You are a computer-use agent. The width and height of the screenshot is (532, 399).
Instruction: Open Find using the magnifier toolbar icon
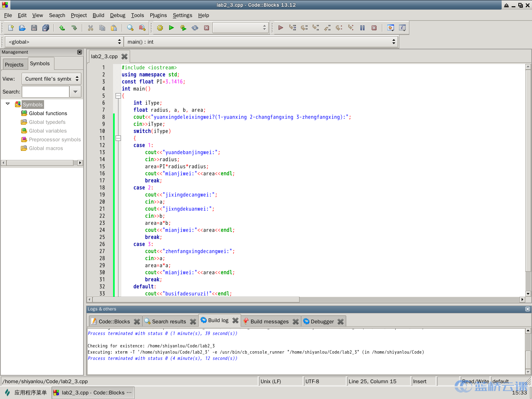pyautogui.click(x=130, y=27)
